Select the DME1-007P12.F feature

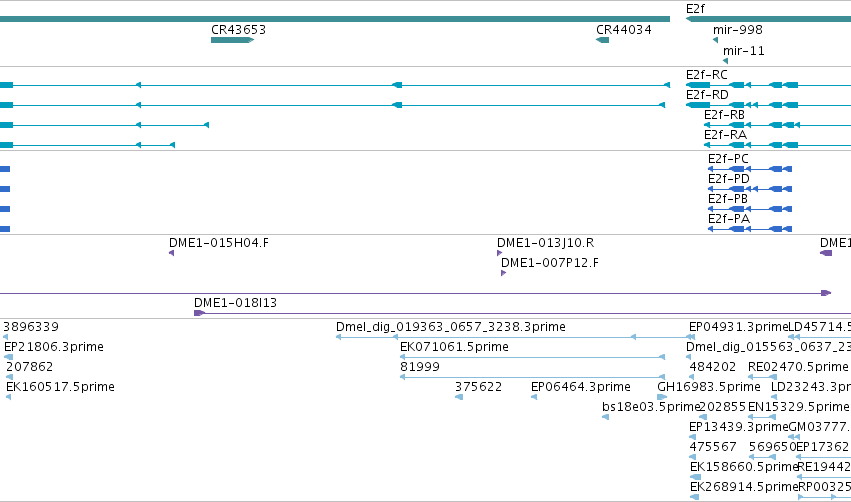click(x=503, y=274)
